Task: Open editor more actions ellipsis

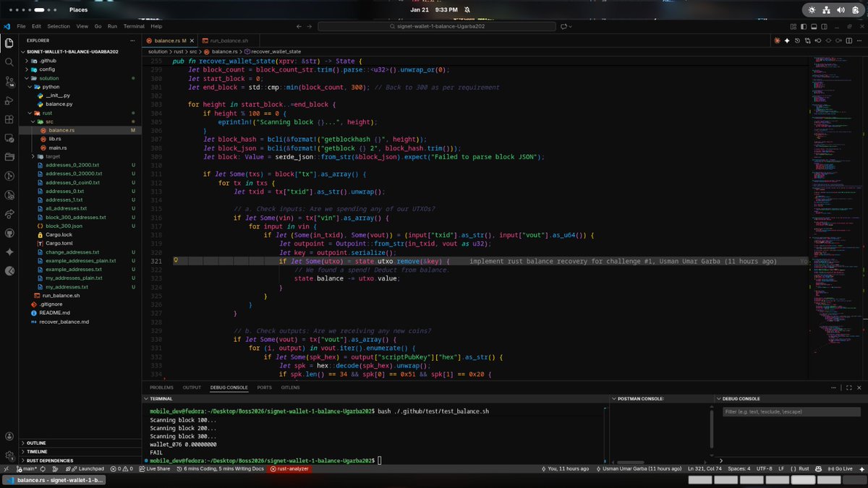Action: coord(859,40)
